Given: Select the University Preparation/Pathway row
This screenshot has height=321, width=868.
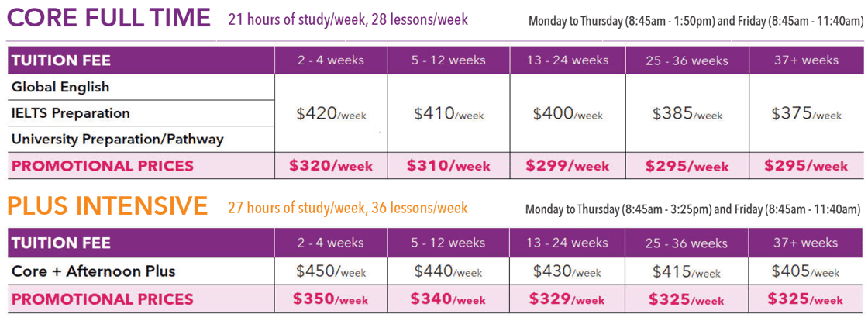Looking at the screenshot, I should pos(141,139).
